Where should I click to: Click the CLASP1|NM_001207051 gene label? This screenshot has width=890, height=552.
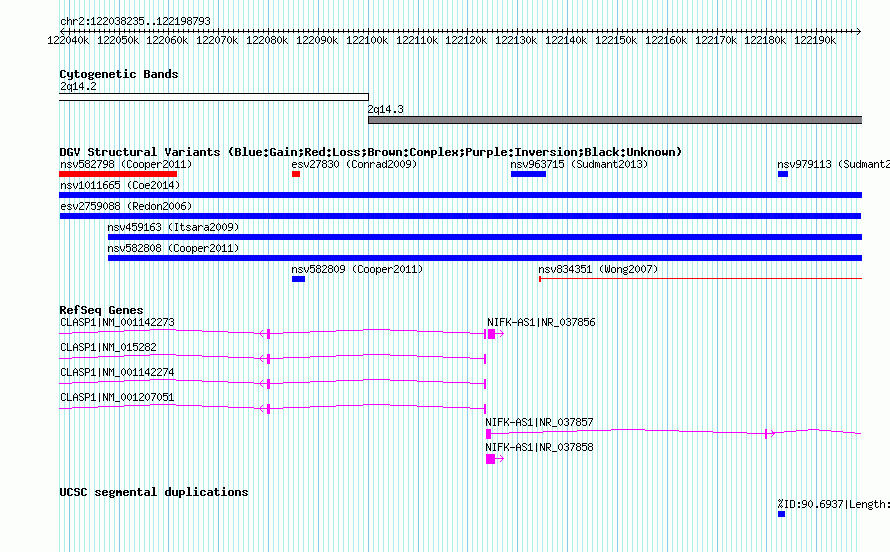click(117, 397)
